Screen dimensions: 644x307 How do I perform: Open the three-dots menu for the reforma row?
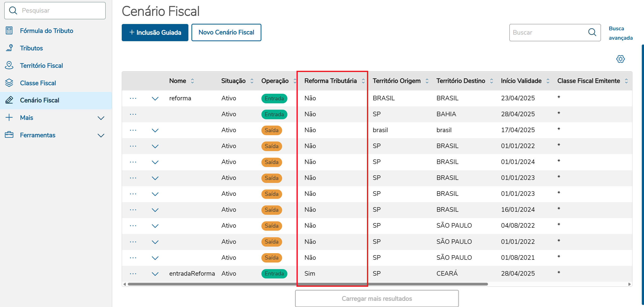tap(133, 98)
